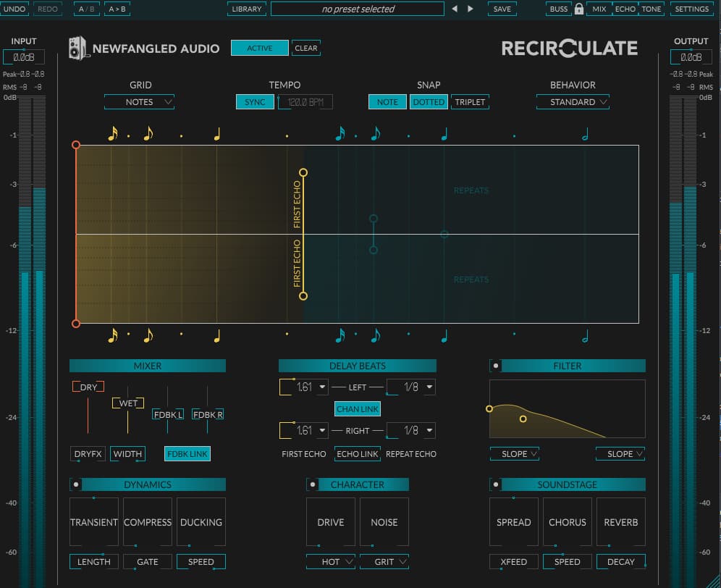Open the right filter SLOPE dropdown
This screenshot has width=721, height=588.
click(620, 453)
